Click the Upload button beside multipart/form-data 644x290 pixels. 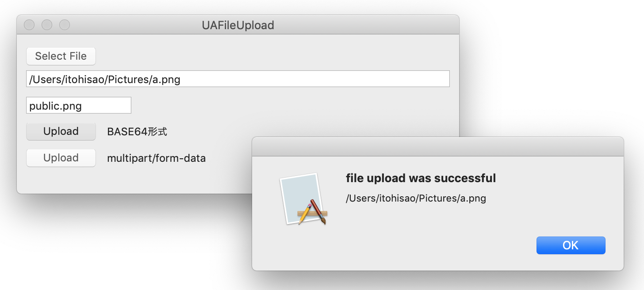coord(61,158)
